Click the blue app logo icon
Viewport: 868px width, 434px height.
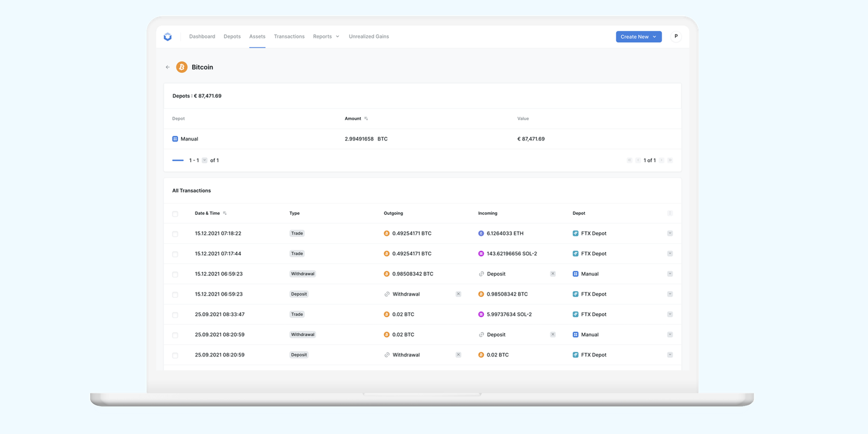[x=168, y=37]
